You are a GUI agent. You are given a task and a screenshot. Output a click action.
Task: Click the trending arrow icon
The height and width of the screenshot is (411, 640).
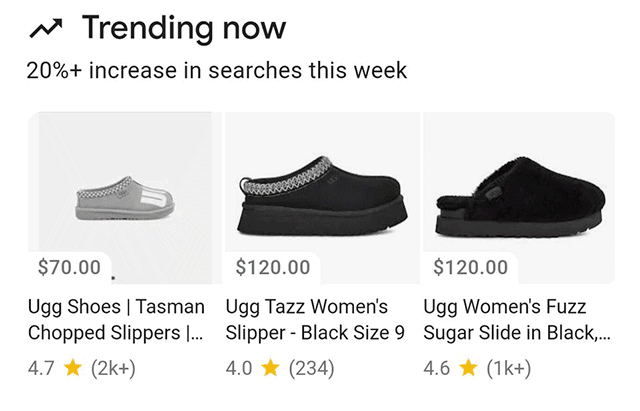tap(46, 29)
